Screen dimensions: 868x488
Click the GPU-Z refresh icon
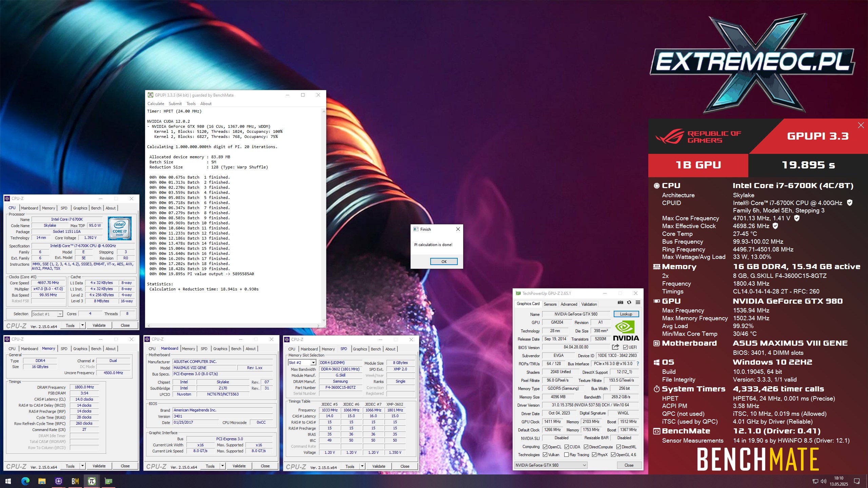(x=629, y=302)
